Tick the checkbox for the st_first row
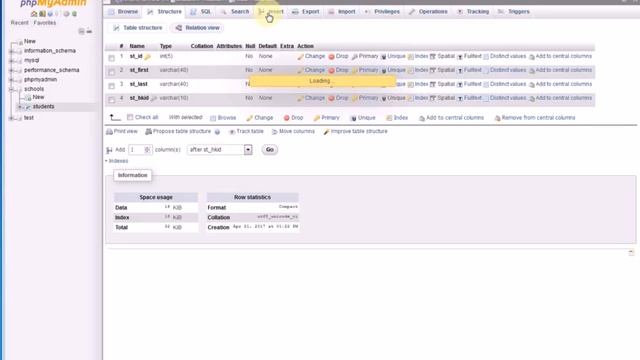The width and height of the screenshot is (640, 360). [x=111, y=72]
